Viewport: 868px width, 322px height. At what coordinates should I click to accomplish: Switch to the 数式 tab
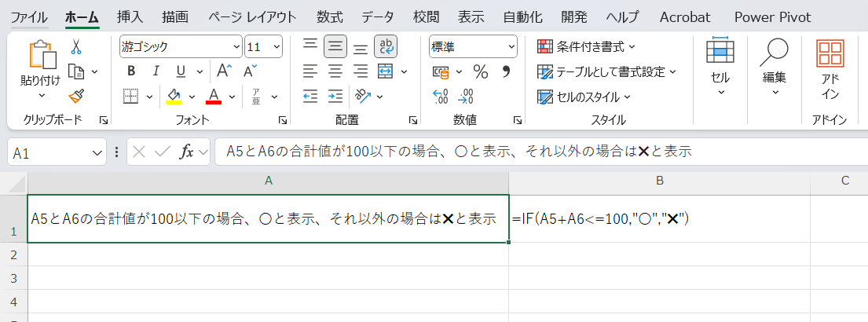pos(330,17)
